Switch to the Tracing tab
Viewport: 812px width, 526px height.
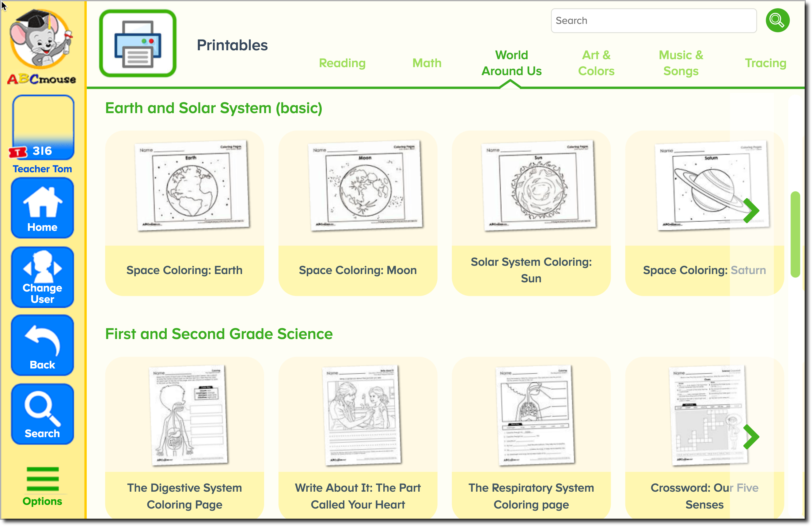(765, 63)
